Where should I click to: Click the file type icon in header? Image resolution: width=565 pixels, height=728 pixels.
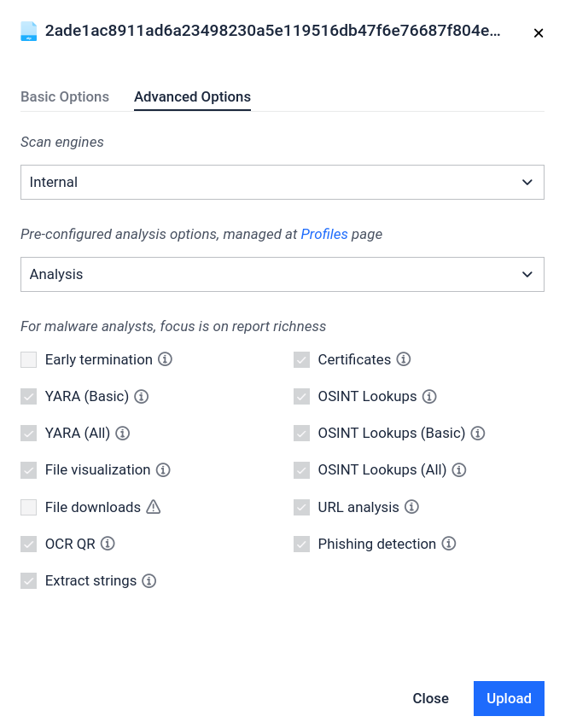click(29, 32)
